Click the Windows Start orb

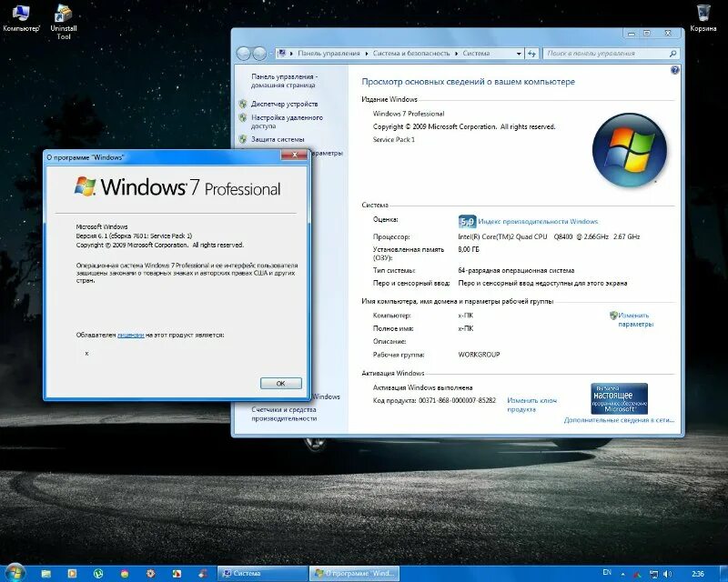15,573
